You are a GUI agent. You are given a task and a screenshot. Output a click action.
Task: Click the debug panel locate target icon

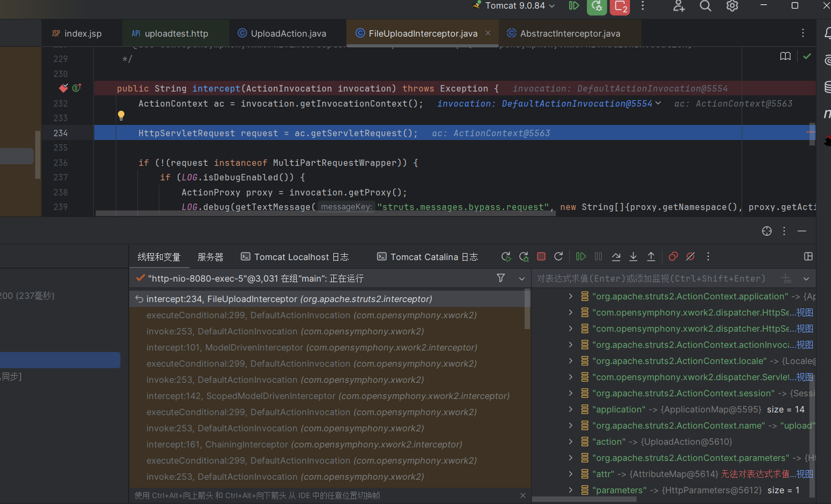[767, 231]
